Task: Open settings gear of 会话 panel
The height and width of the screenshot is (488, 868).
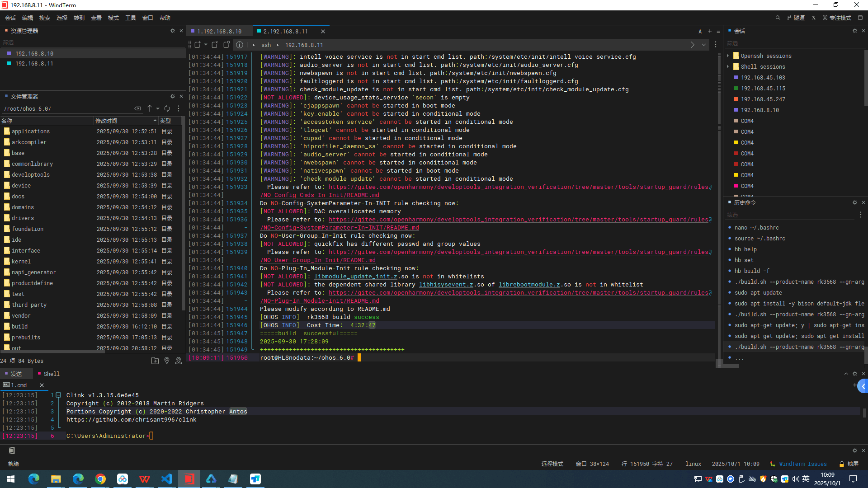Action: (855, 31)
